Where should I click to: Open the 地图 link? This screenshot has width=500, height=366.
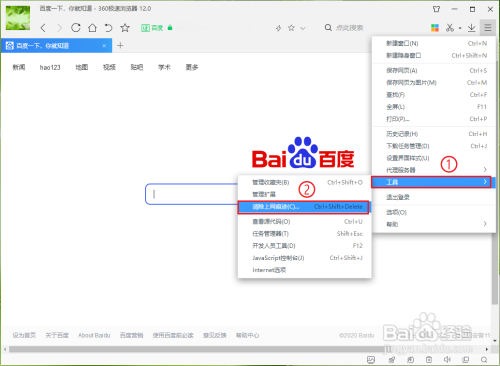point(82,67)
